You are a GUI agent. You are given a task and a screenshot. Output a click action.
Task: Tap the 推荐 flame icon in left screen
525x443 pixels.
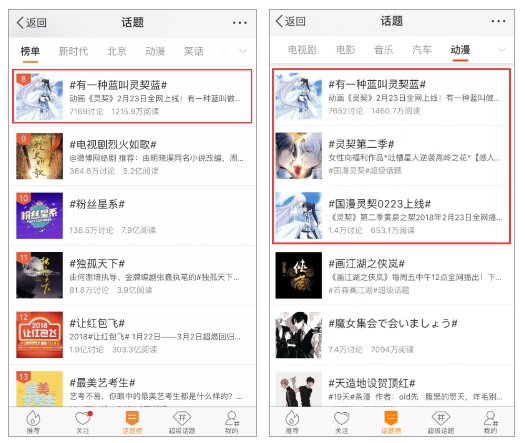point(33,422)
